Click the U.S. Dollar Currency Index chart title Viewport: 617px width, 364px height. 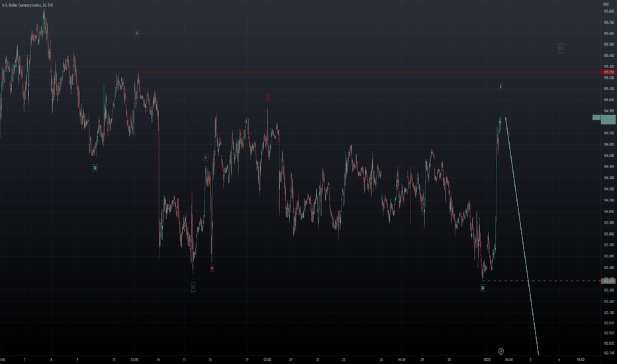[x=28, y=5]
